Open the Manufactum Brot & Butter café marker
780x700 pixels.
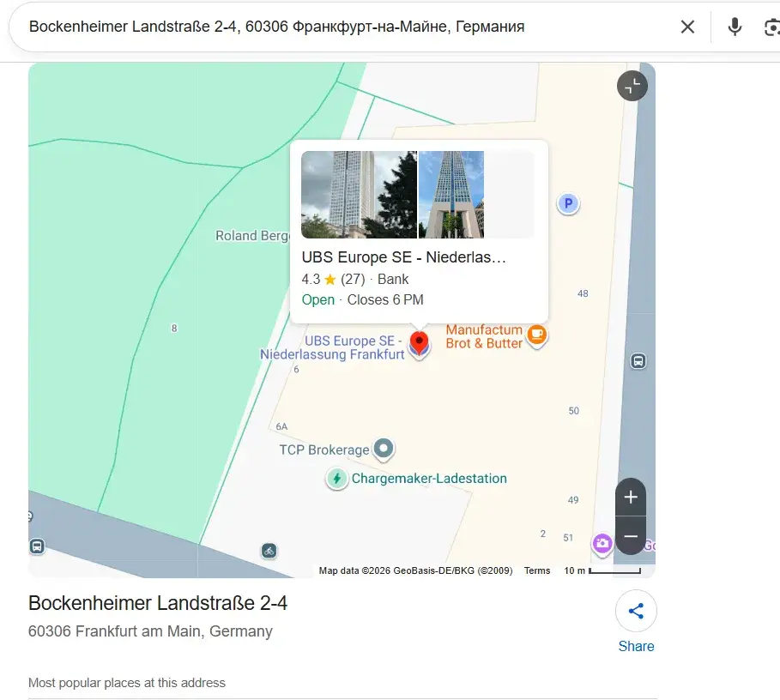tap(537, 335)
